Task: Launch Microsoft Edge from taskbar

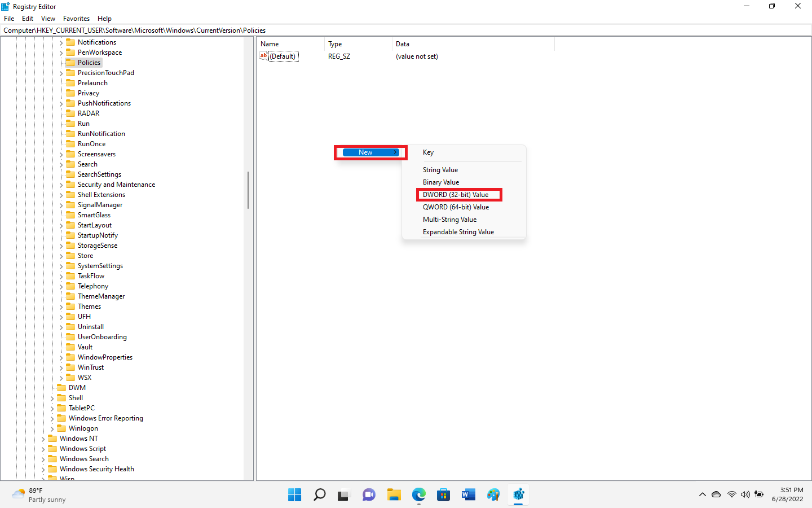Action: pyautogui.click(x=418, y=495)
